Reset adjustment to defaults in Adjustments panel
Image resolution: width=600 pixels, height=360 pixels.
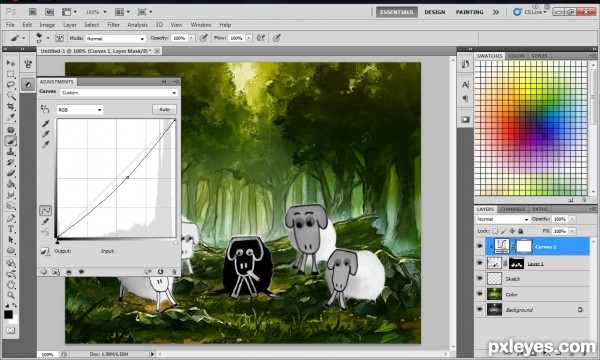point(160,272)
